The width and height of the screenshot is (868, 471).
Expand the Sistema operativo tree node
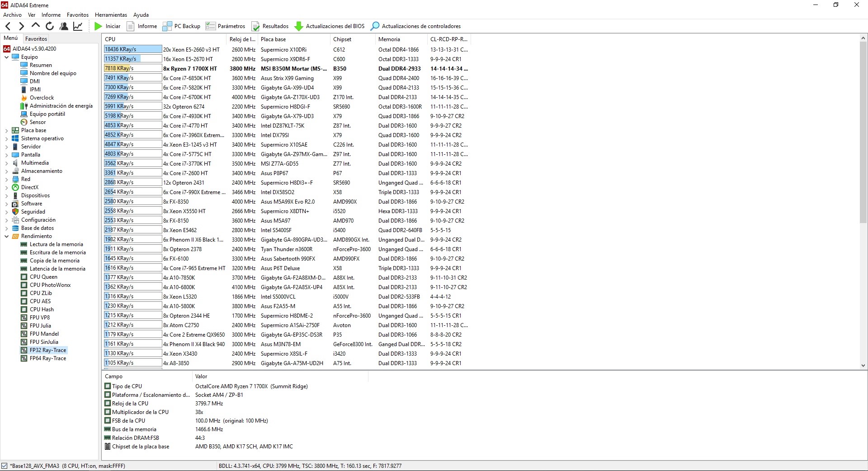click(7, 138)
